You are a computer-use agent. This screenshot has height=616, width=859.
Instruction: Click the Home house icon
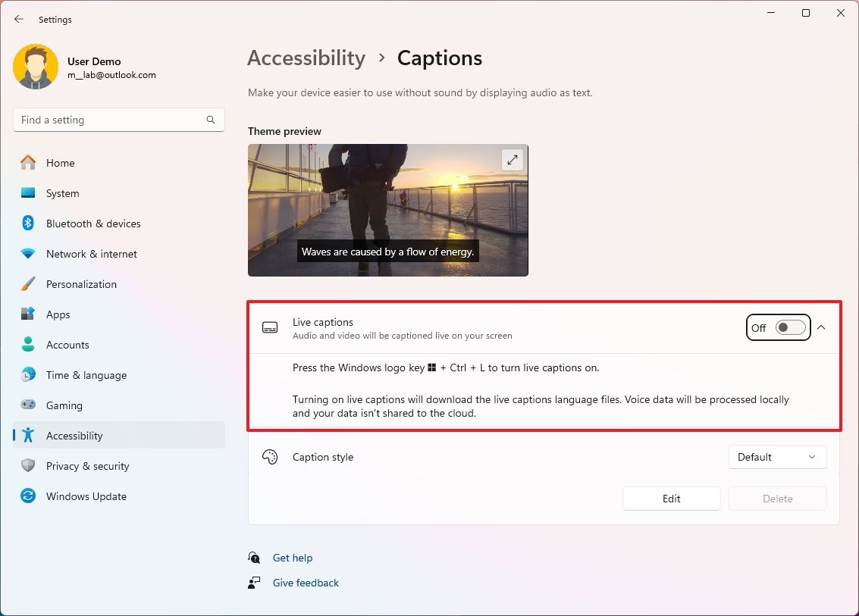tap(28, 163)
